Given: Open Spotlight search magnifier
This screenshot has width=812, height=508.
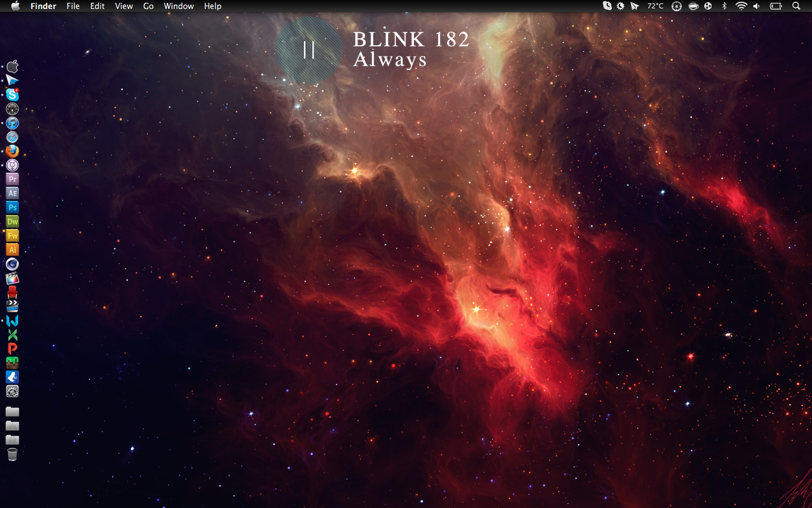Looking at the screenshot, I should tap(796, 6).
